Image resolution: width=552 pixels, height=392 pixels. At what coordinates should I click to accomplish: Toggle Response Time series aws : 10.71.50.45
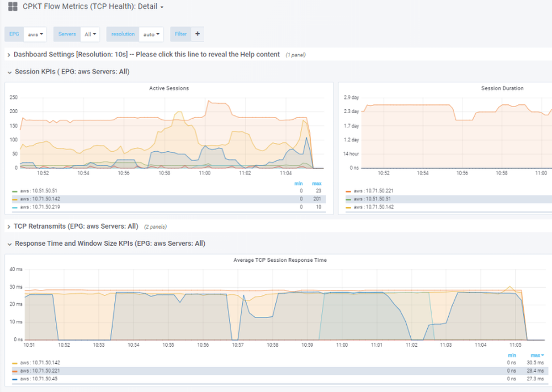pos(39,379)
